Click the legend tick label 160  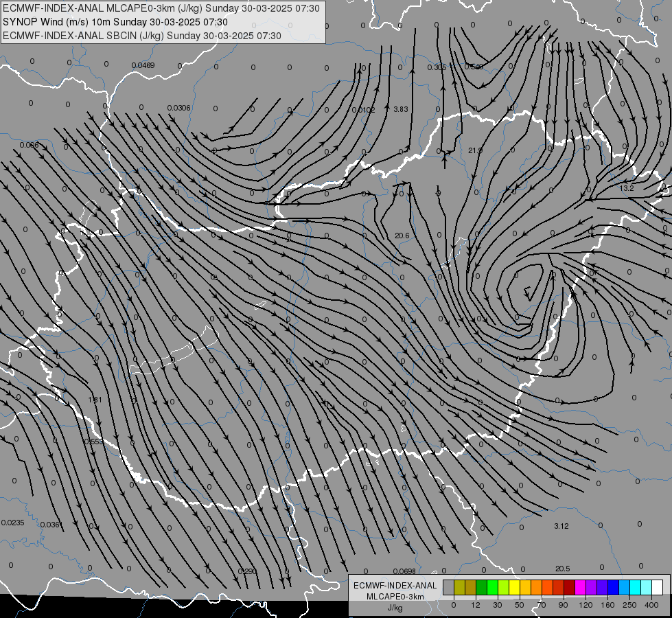point(607,605)
